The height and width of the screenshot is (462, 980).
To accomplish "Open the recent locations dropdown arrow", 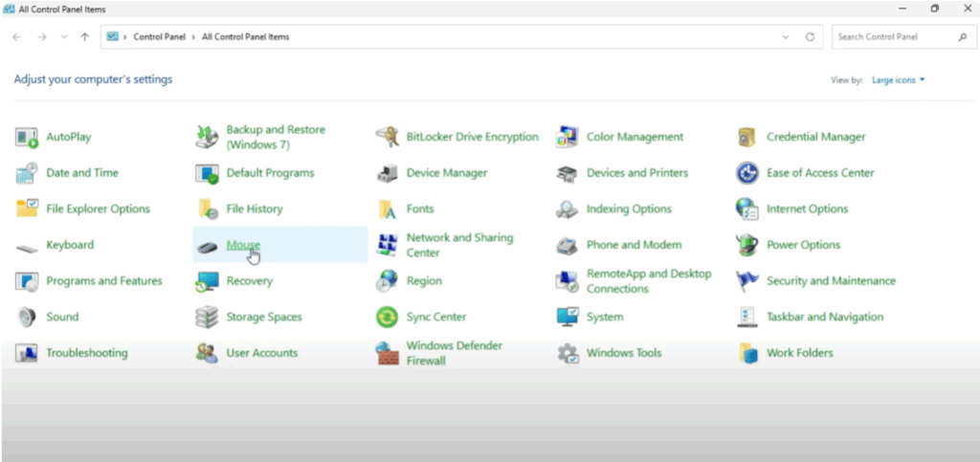I will pyautogui.click(x=64, y=37).
